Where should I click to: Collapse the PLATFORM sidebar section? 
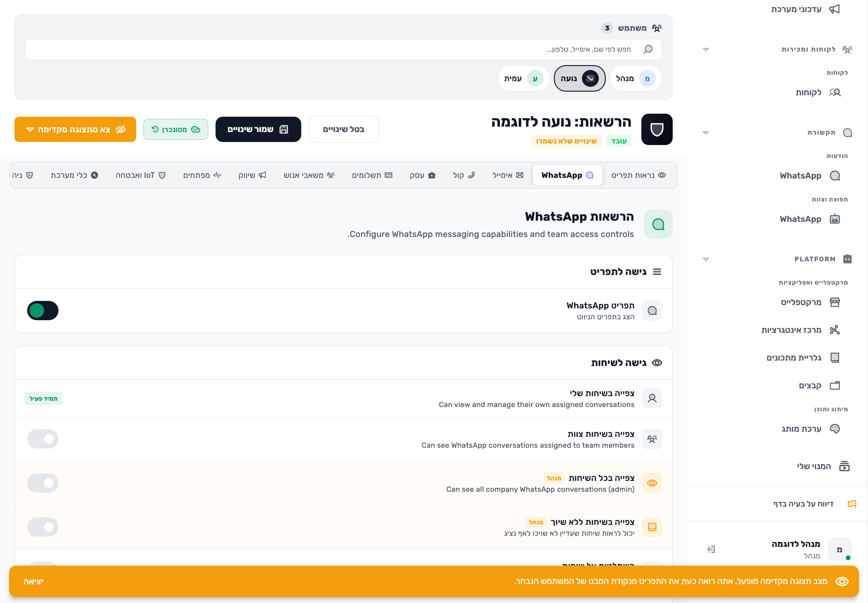706,259
